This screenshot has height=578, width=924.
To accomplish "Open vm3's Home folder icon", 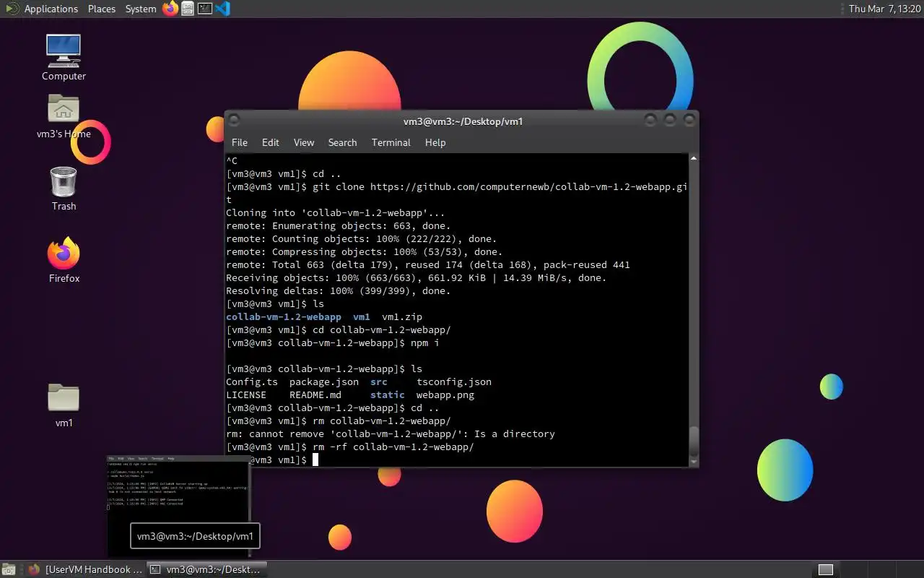I will click(64, 116).
